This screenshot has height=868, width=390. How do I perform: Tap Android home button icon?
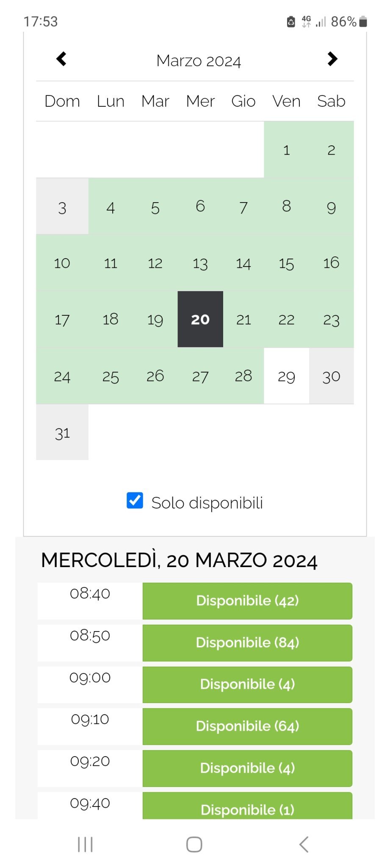click(194, 844)
